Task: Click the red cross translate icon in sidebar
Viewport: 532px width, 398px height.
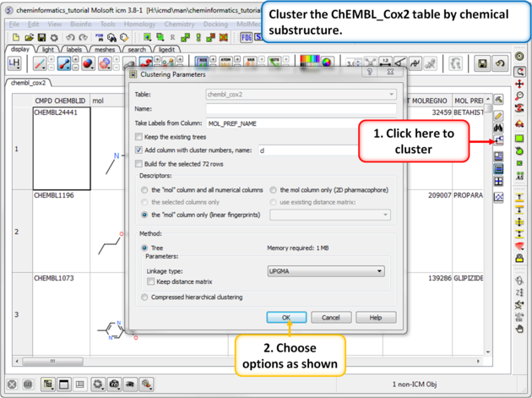Action: pyautogui.click(x=519, y=85)
